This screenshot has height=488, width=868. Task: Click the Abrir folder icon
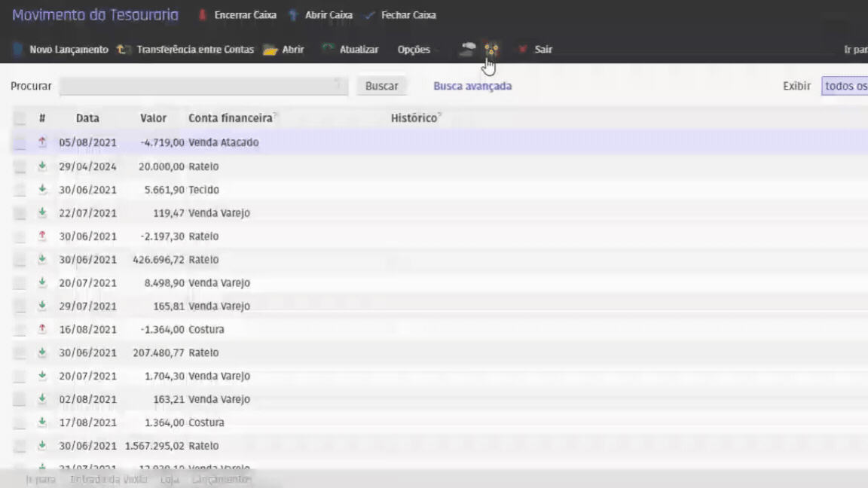[x=270, y=50]
